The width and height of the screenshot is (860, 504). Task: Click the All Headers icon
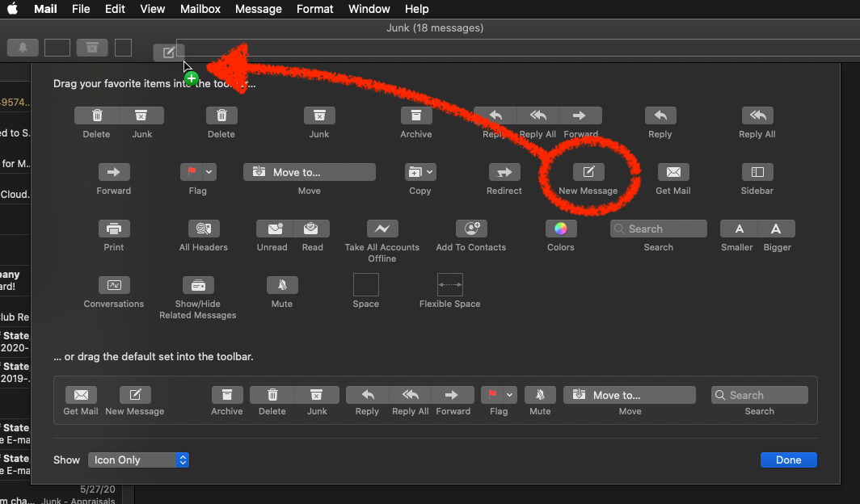pos(204,229)
